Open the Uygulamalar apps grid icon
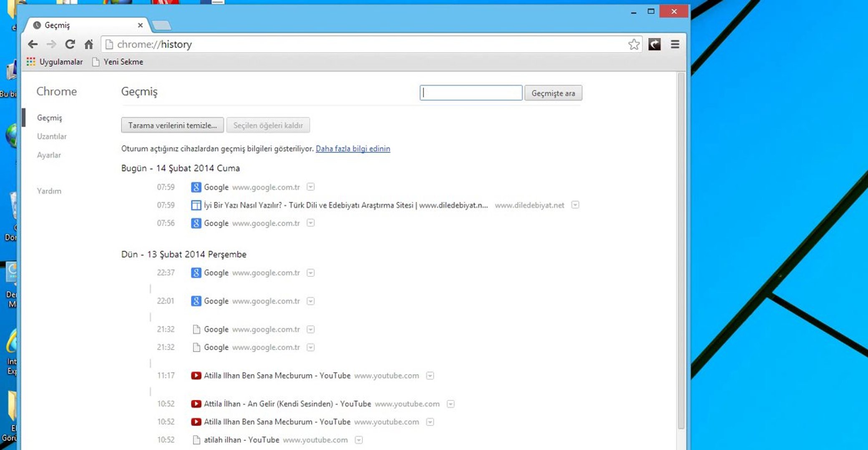This screenshot has width=868, height=450. pyautogui.click(x=31, y=62)
